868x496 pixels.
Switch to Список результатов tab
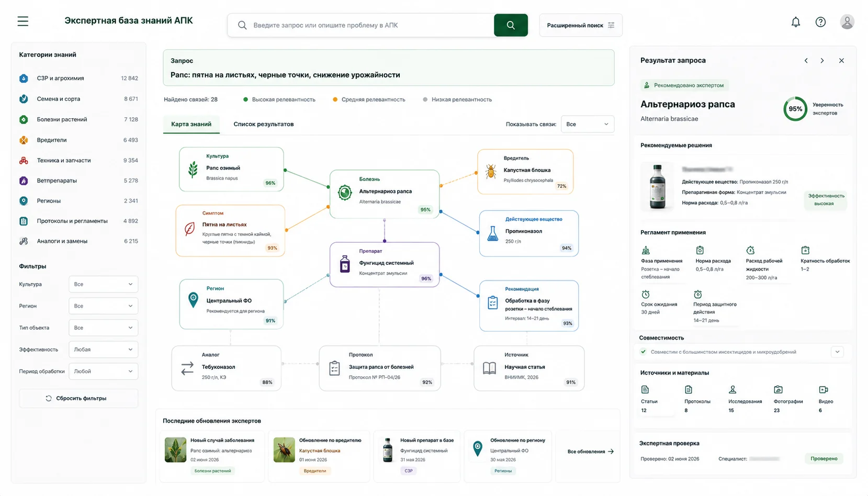click(x=263, y=124)
